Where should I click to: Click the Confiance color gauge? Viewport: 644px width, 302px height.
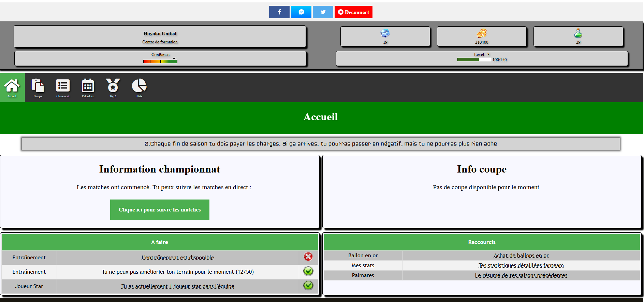160,61
